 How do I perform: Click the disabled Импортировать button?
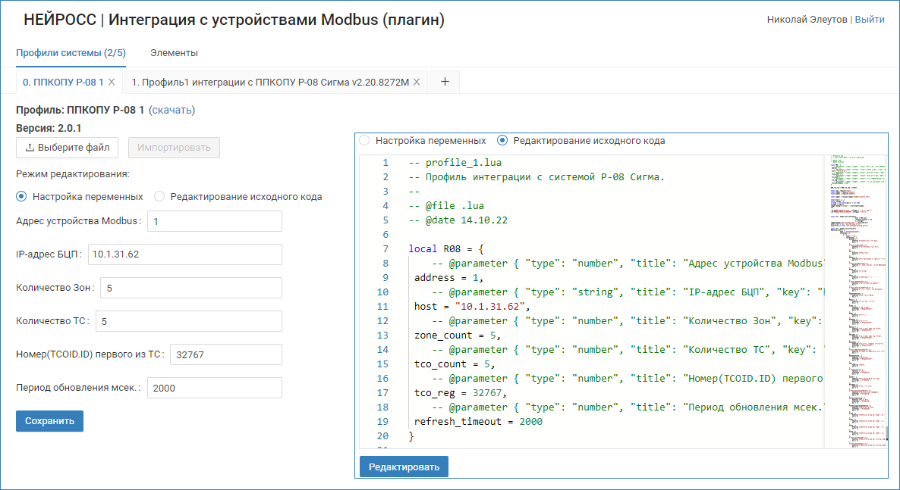click(x=174, y=147)
